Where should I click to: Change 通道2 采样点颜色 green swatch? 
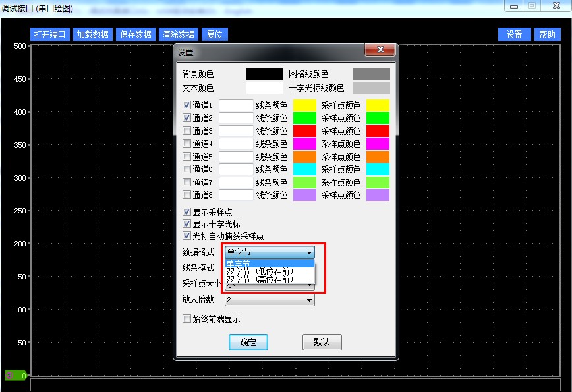(x=378, y=118)
